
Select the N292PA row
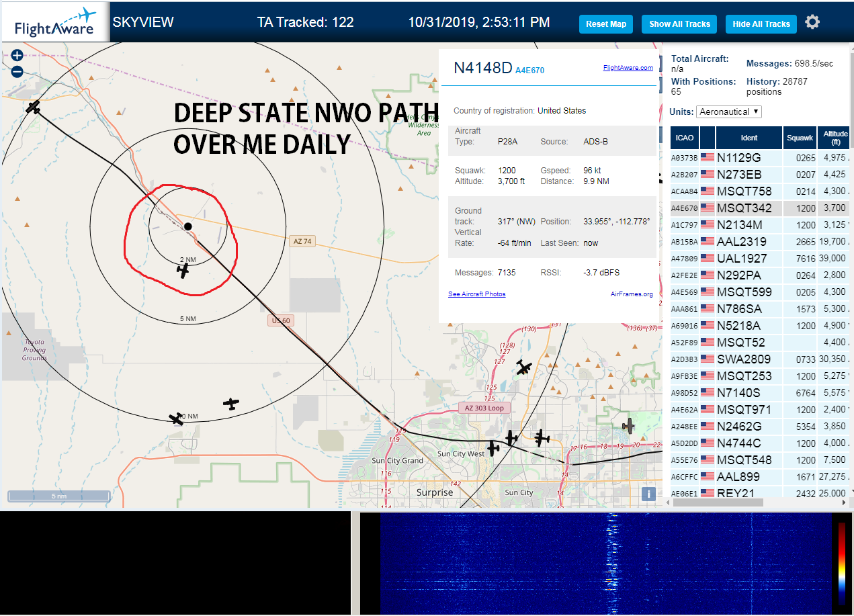click(760, 275)
